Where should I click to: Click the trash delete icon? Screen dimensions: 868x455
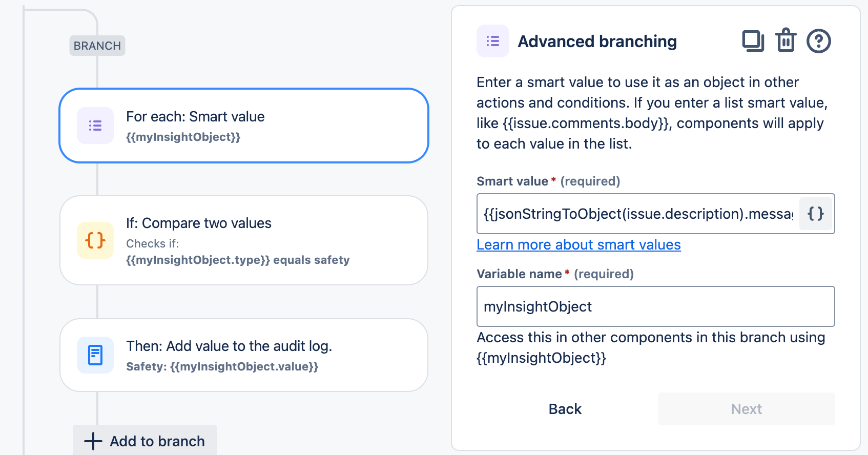786,40
